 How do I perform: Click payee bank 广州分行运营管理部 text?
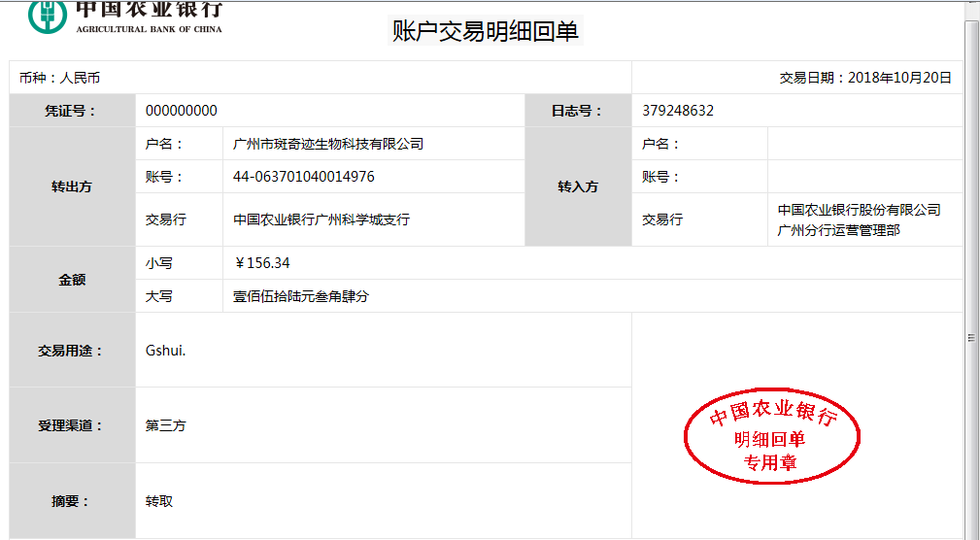839,230
